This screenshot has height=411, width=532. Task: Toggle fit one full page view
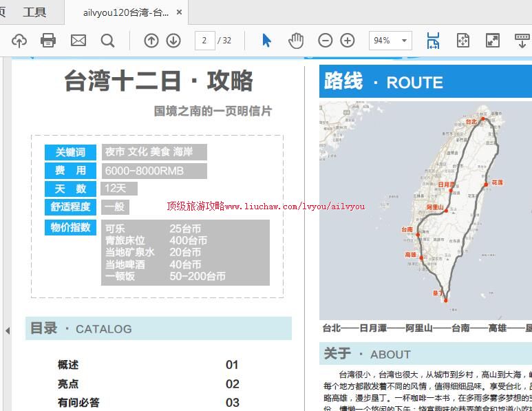(x=462, y=41)
